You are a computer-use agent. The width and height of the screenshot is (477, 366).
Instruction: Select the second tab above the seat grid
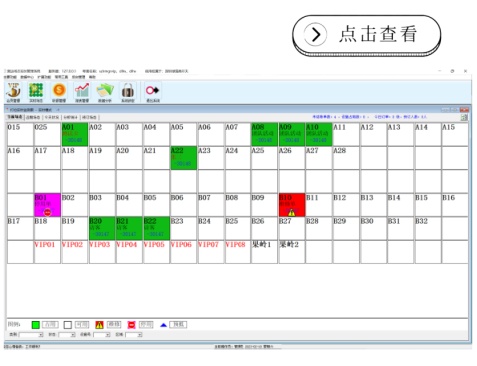coord(33,117)
